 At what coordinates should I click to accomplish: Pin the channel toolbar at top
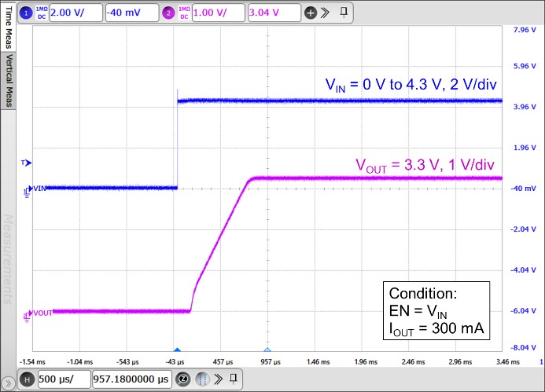click(x=343, y=13)
